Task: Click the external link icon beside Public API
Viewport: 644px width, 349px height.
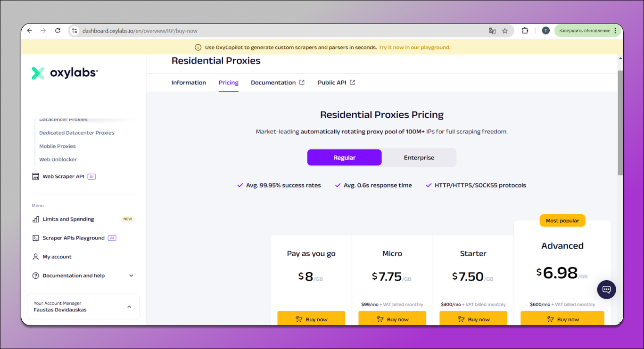Action: pyautogui.click(x=352, y=82)
